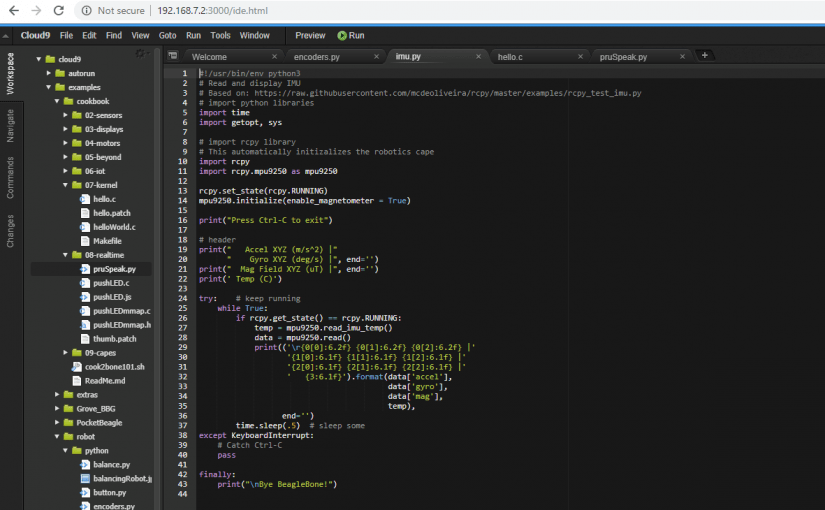This screenshot has height=510, width=825.
Task: Switch to the Welcome tab
Action: tap(209, 57)
